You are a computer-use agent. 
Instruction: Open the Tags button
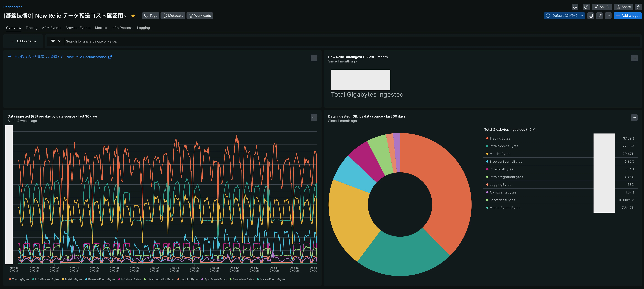[x=151, y=16]
